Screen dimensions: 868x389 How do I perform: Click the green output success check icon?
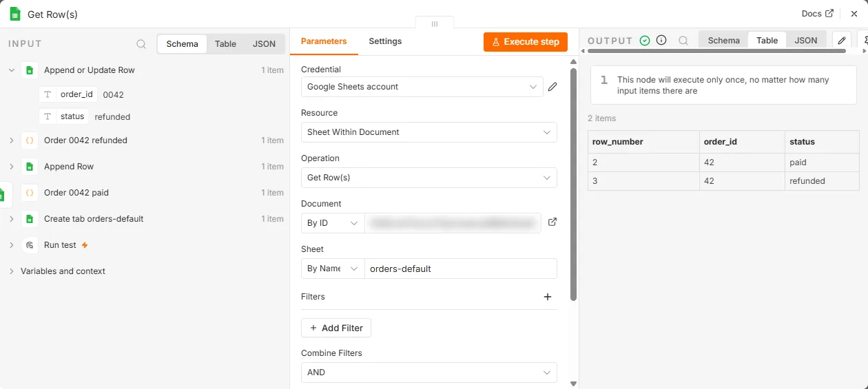[645, 41]
